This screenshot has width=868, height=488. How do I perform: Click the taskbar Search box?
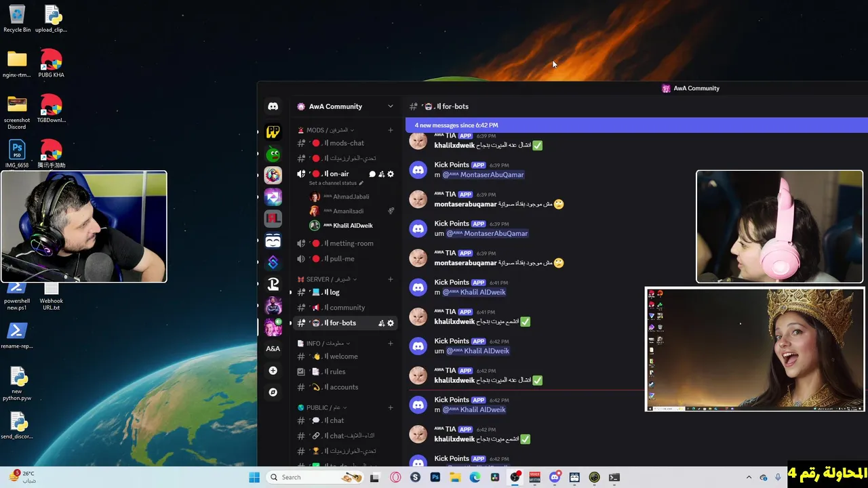[x=315, y=477]
